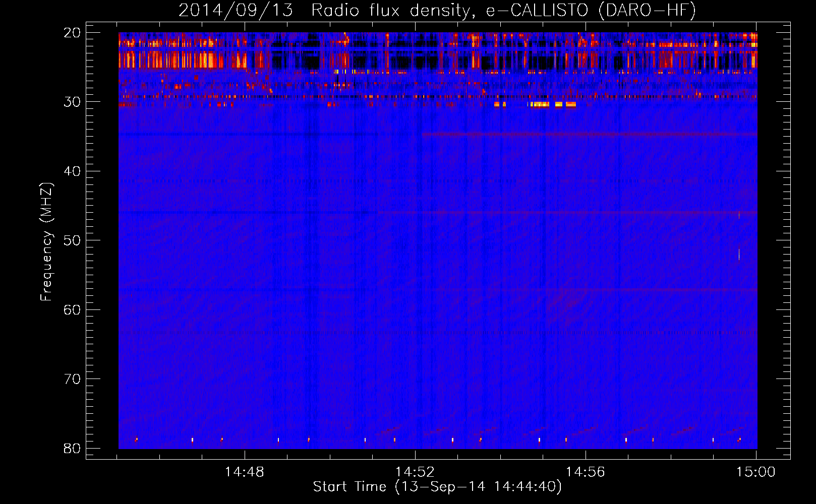Click the '40' frequency tick label
The height and width of the screenshot is (504, 816).
pos(72,171)
